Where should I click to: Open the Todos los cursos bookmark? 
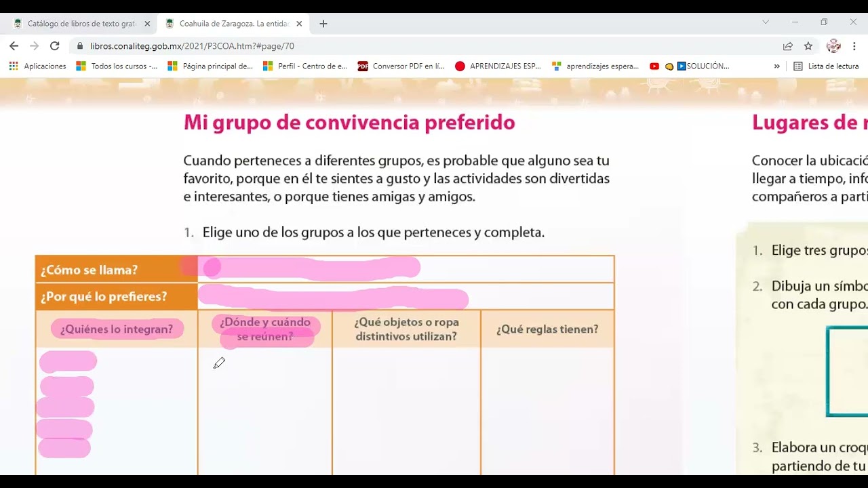point(117,66)
